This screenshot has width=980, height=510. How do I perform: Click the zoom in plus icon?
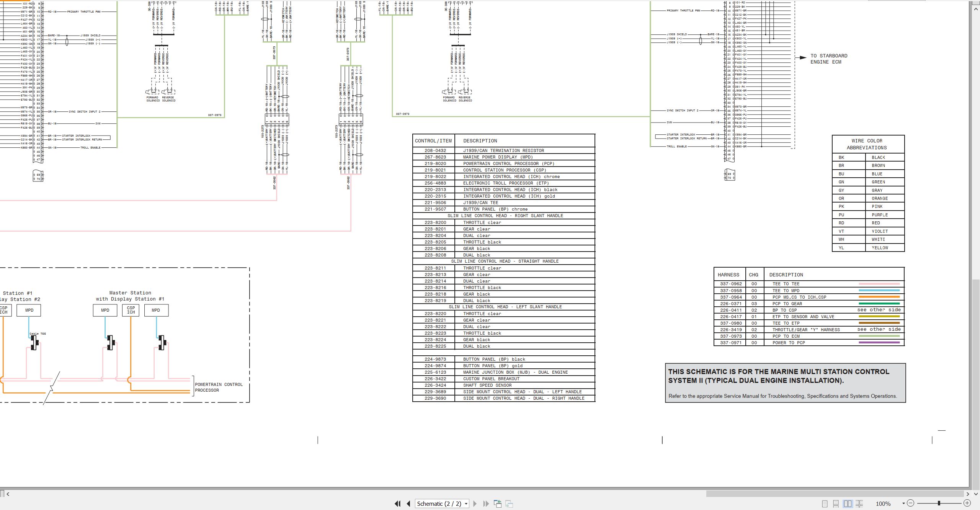point(967,503)
